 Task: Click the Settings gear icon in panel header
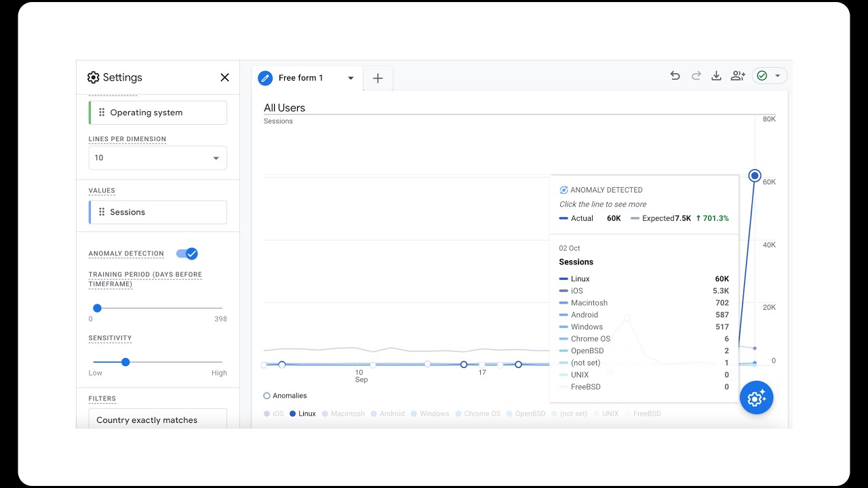click(94, 77)
